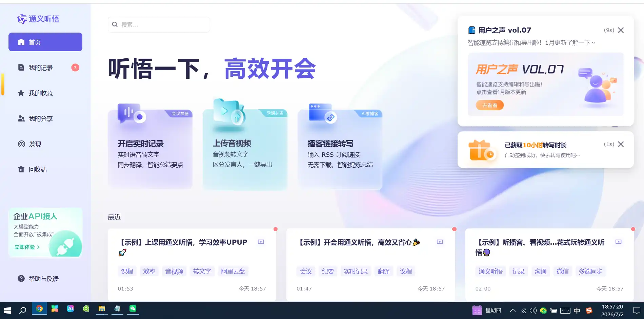Open 我的分享 in the sidebar
This screenshot has width=644, height=319.
(x=45, y=118)
